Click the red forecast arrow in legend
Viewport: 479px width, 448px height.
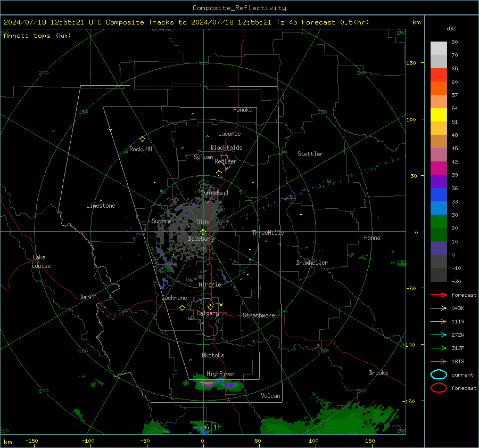439,295
